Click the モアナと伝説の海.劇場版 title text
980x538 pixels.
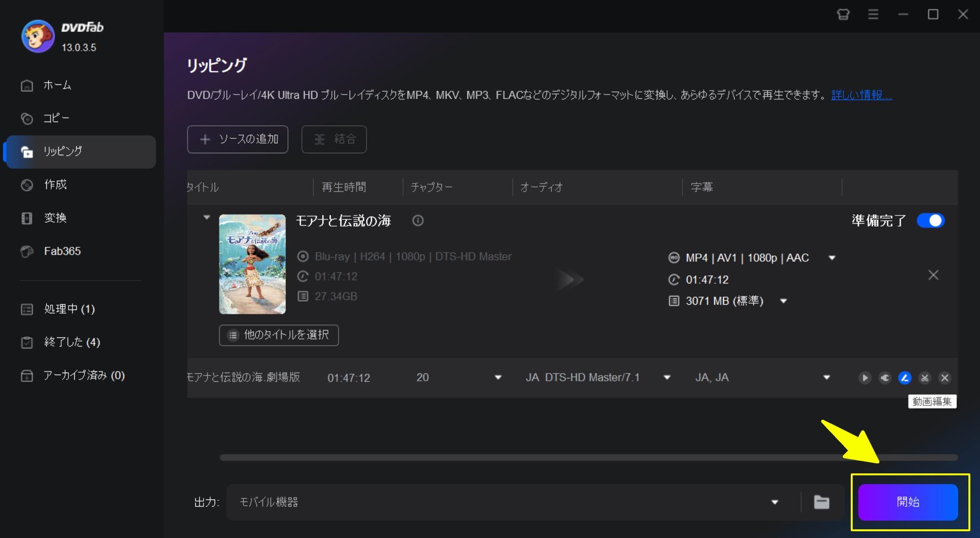[x=244, y=377]
